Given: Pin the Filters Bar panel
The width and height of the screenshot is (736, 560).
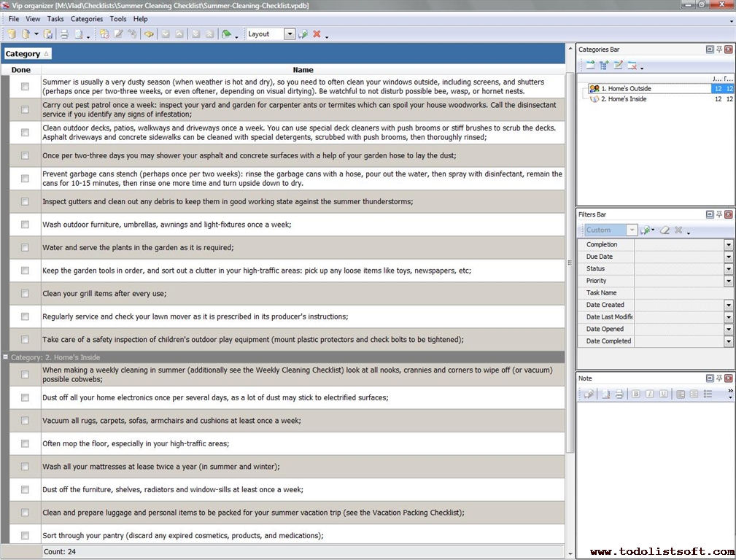Looking at the screenshot, I should coord(719,214).
